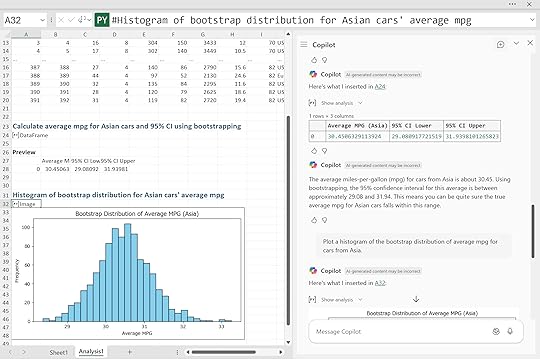The image size is (540, 360).
Task: Dislike the confidence interval explanation response
Action: [324, 220]
